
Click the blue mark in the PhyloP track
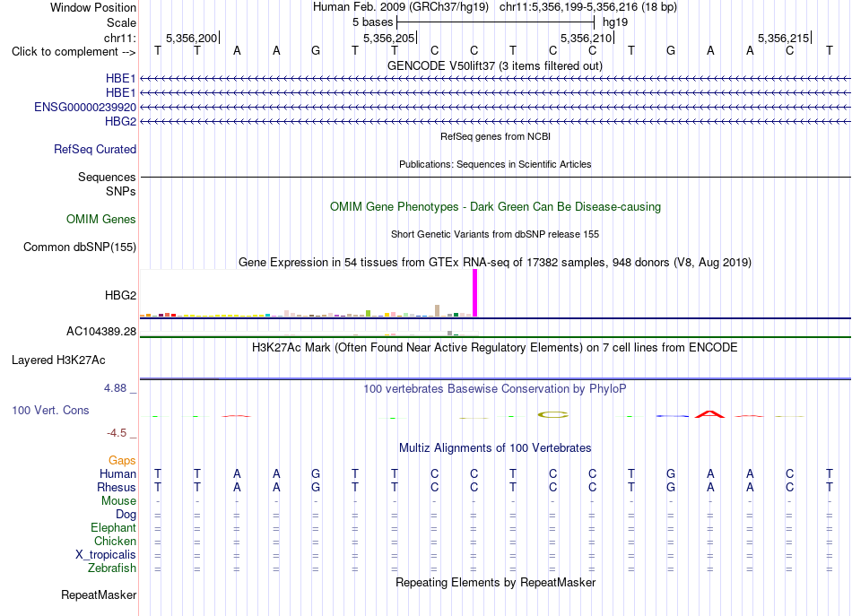672,416
